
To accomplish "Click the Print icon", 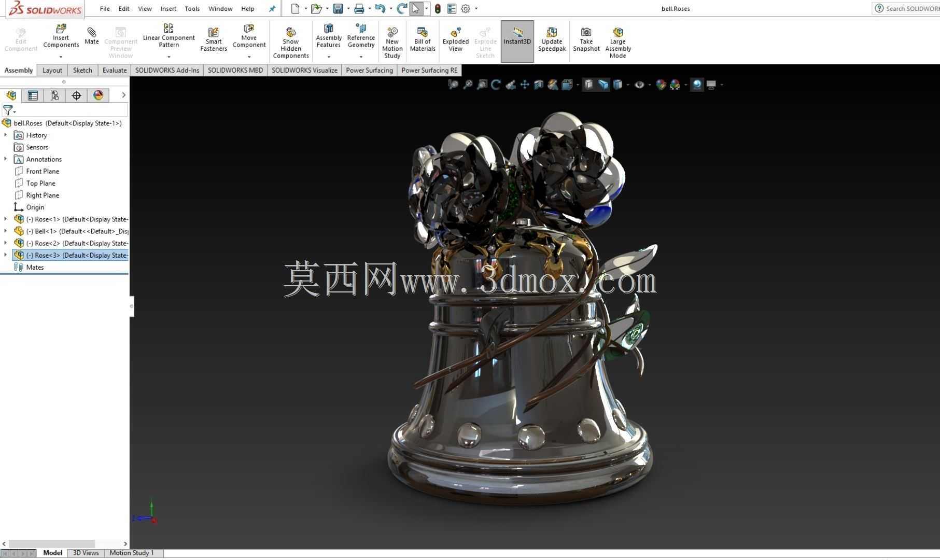I will coord(359,9).
